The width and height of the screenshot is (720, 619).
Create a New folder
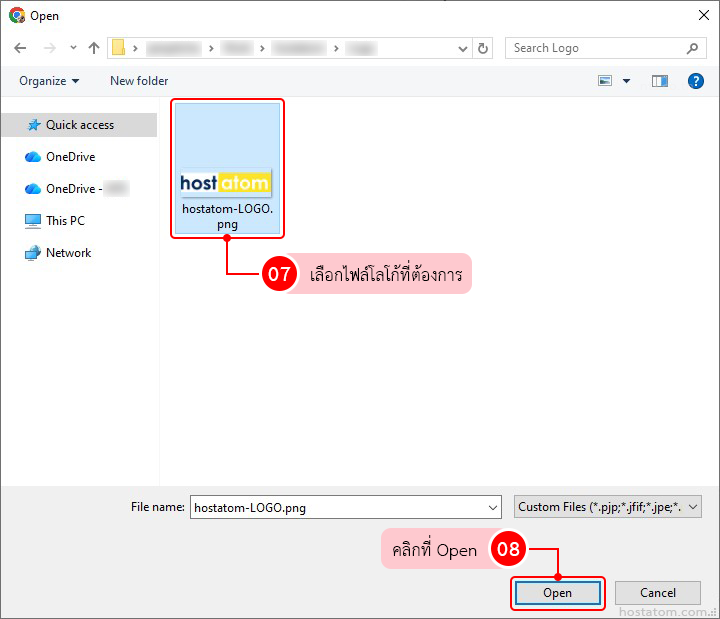point(139,81)
